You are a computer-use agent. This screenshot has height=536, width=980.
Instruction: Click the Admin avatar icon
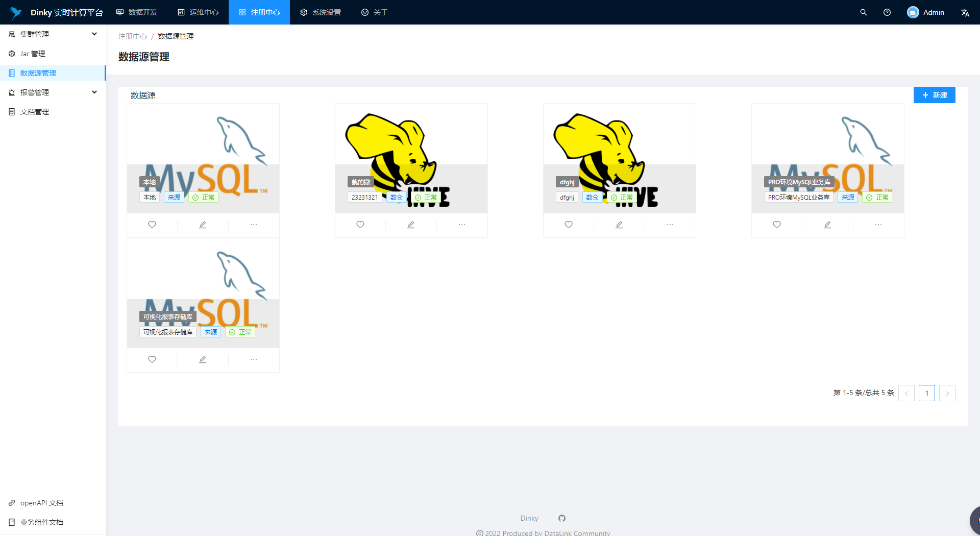(913, 12)
